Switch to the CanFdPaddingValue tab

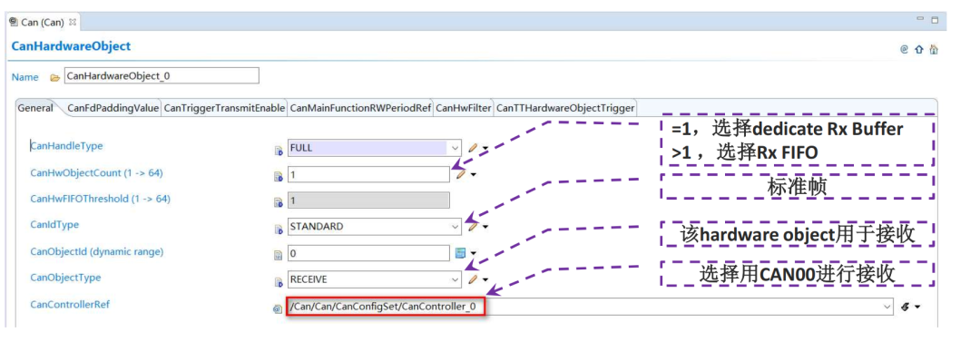coord(113,108)
